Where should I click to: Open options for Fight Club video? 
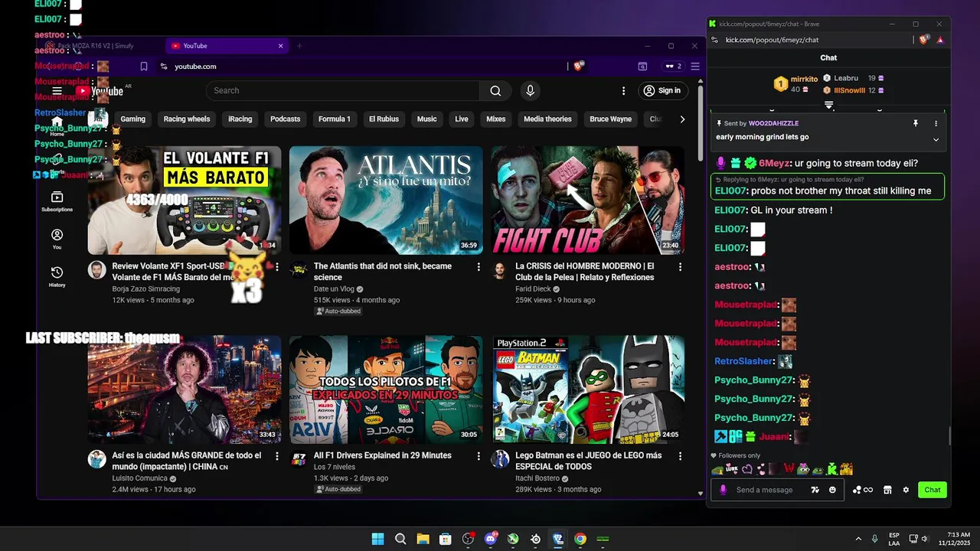680,267
